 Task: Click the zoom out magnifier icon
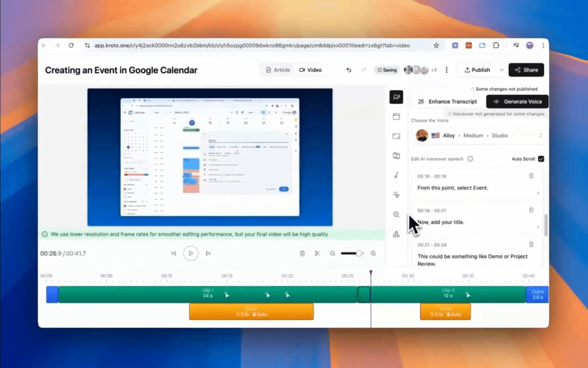point(332,253)
